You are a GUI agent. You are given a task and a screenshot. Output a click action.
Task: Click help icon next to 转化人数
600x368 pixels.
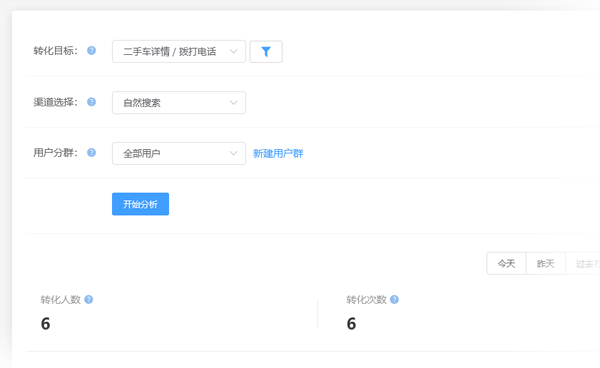coord(88,300)
